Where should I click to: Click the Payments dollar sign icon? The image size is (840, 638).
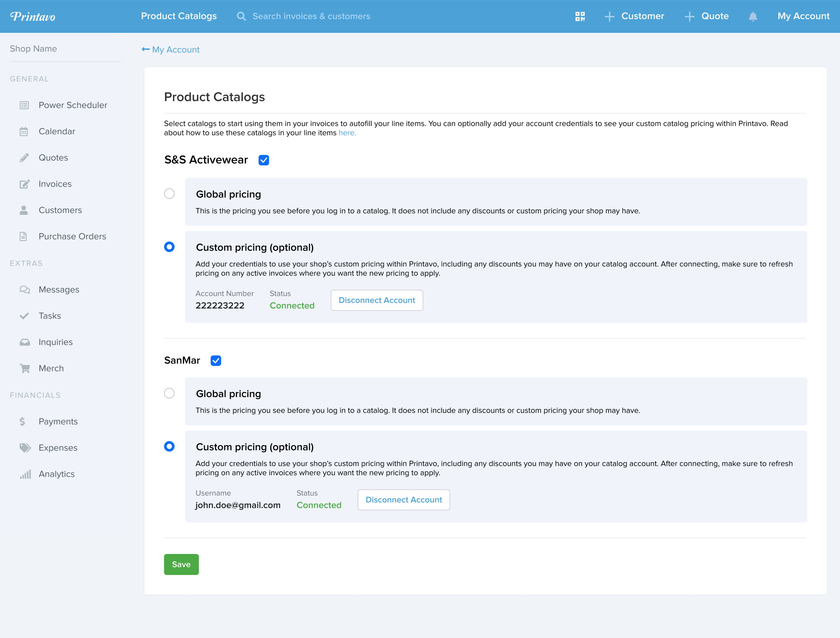pyautogui.click(x=22, y=421)
